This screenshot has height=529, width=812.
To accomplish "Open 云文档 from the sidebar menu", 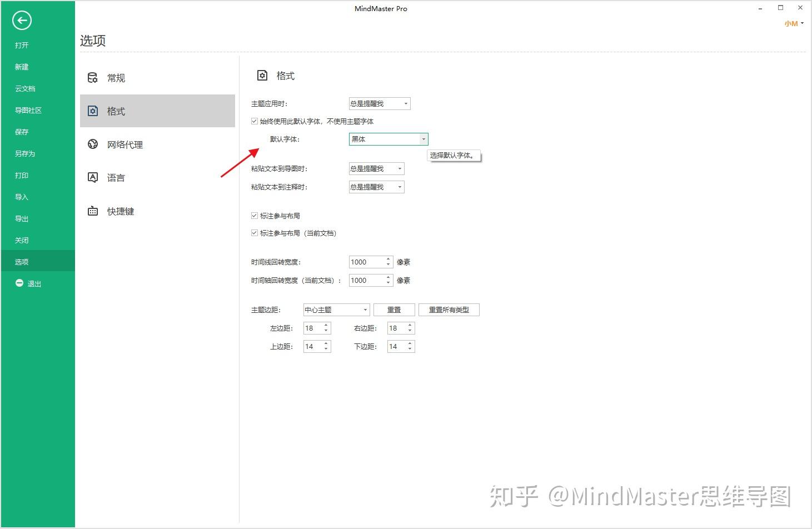I will coord(25,88).
